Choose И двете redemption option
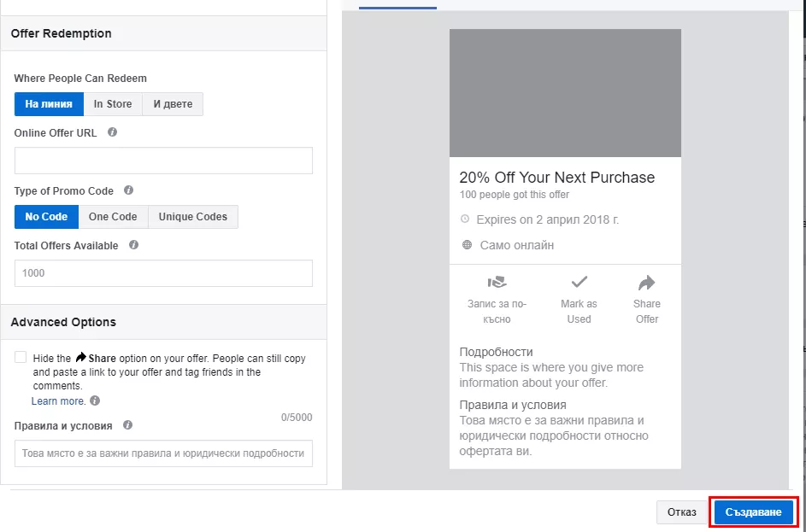 point(173,103)
